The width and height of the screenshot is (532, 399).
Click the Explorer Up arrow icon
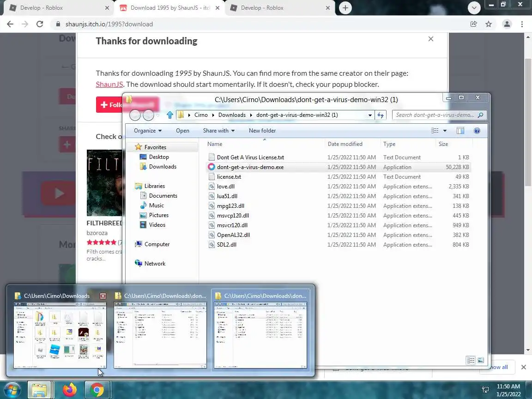169,115
